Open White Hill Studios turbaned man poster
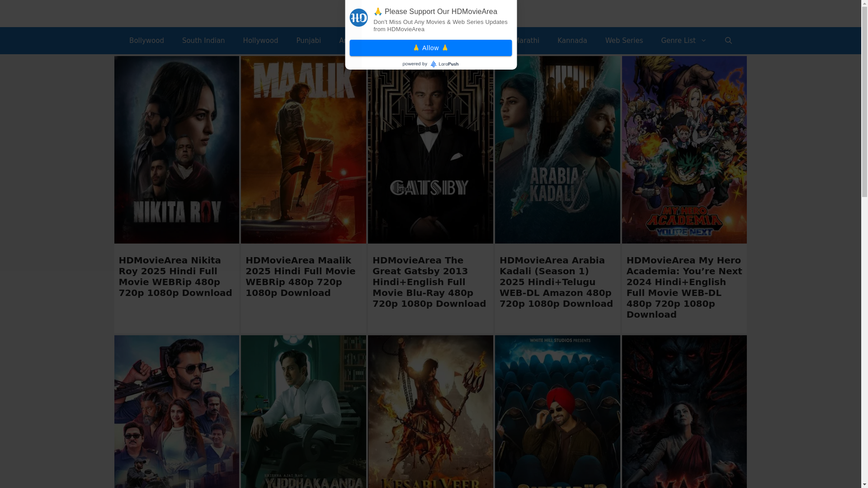868x488 pixels. click(557, 412)
